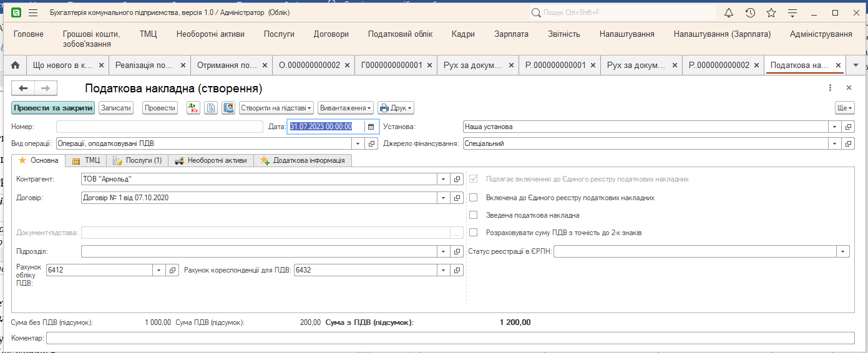Open calendar picker next to Дата field
Image resolution: width=868 pixels, height=353 pixels.
(371, 127)
